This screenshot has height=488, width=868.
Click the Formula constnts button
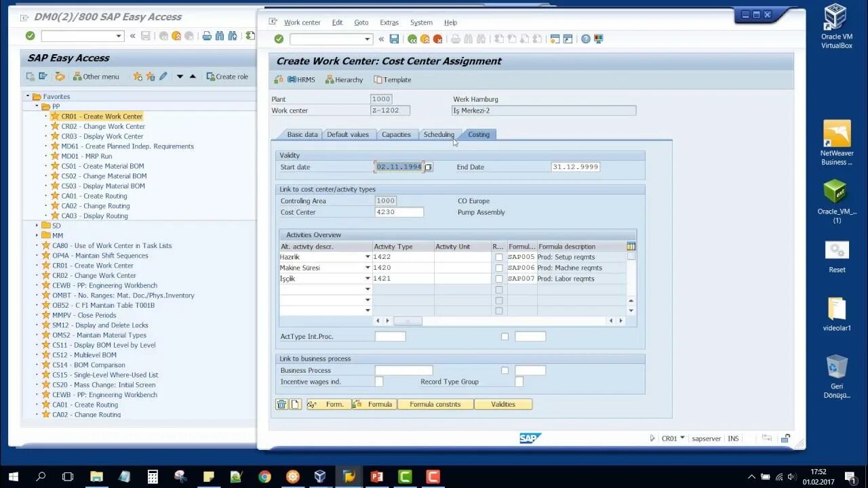[x=435, y=405]
